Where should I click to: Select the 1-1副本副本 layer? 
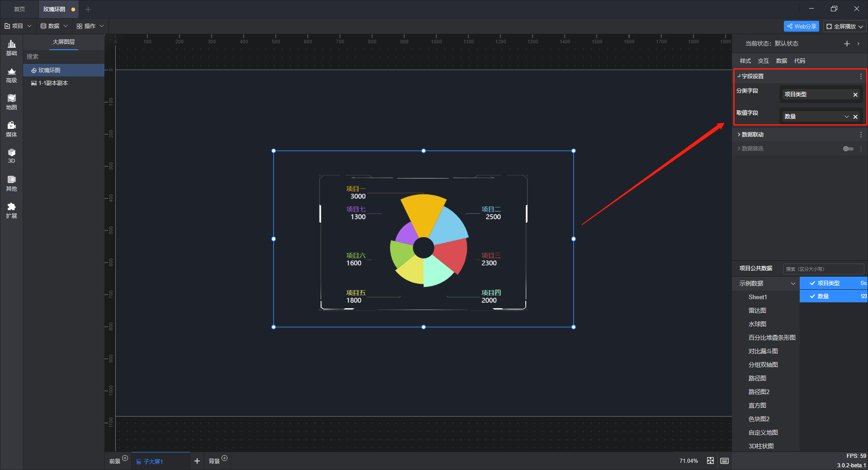tap(64, 83)
